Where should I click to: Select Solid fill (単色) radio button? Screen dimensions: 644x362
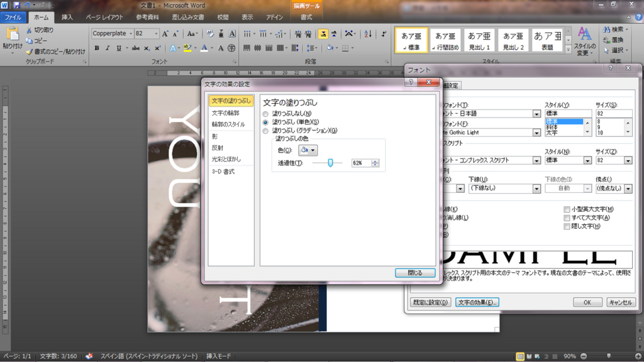tap(265, 123)
